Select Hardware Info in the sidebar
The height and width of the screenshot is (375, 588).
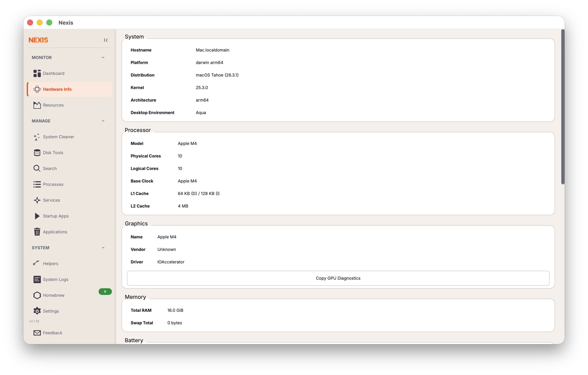point(57,89)
